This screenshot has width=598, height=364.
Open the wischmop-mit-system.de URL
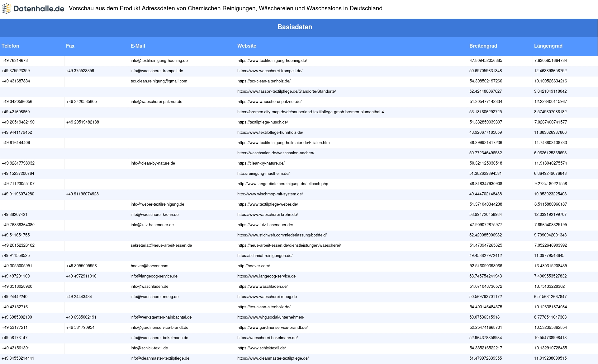(x=270, y=194)
